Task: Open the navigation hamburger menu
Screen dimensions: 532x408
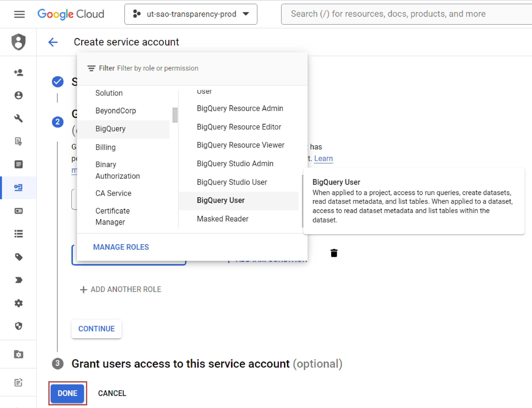Action: [19, 14]
